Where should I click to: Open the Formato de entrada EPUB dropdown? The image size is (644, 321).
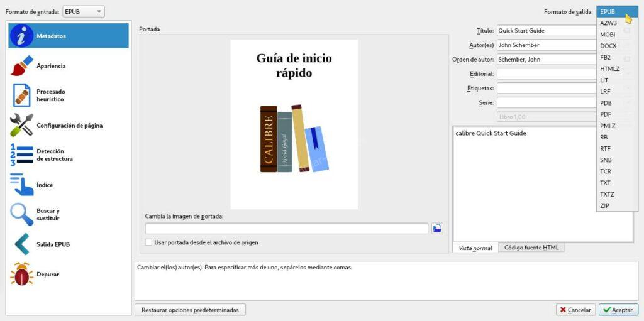(x=84, y=11)
